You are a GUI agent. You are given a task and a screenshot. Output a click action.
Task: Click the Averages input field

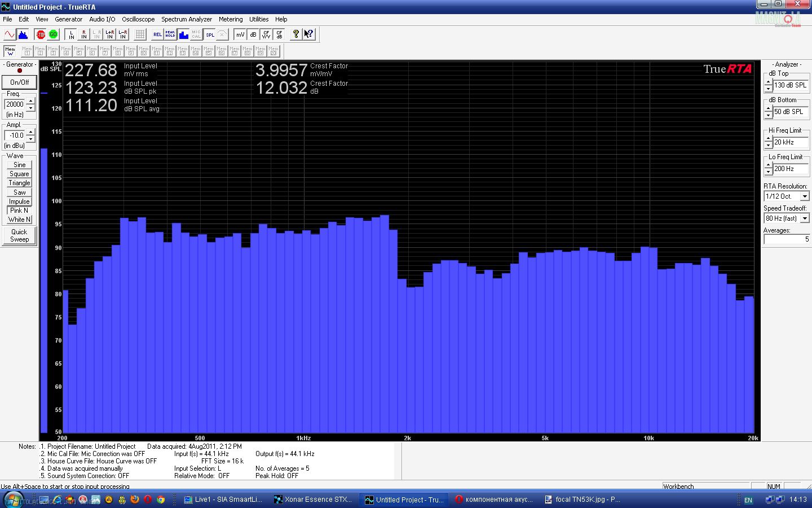786,239
